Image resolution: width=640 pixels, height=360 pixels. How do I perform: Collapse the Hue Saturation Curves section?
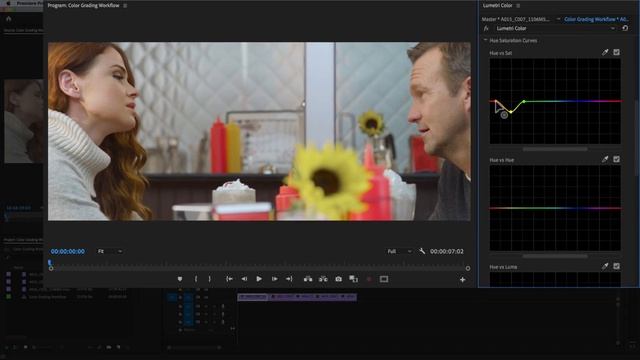click(x=485, y=40)
